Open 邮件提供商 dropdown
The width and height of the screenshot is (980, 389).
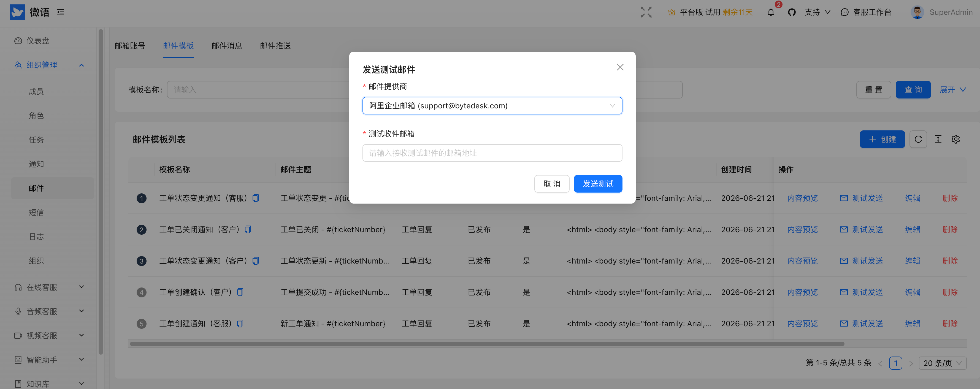[x=492, y=106]
